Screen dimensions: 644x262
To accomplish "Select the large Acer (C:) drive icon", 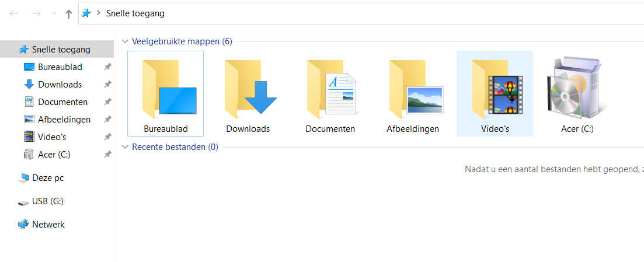I will pyautogui.click(x=577, y=93).
